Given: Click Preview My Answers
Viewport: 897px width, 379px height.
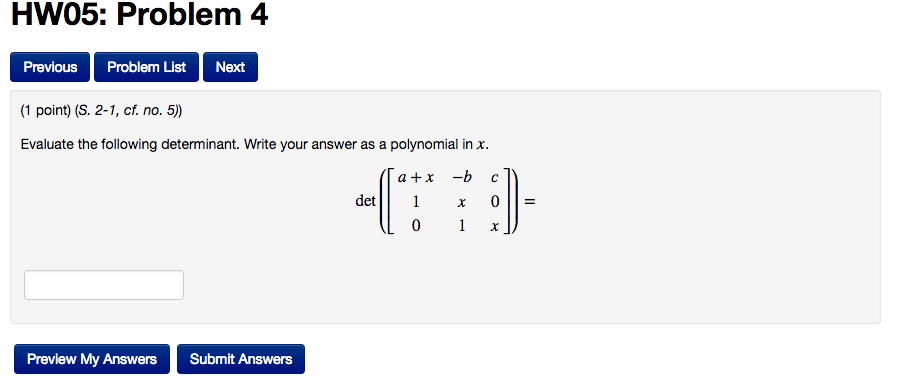Looking at the screenshot, I should (x=92, y=359).
